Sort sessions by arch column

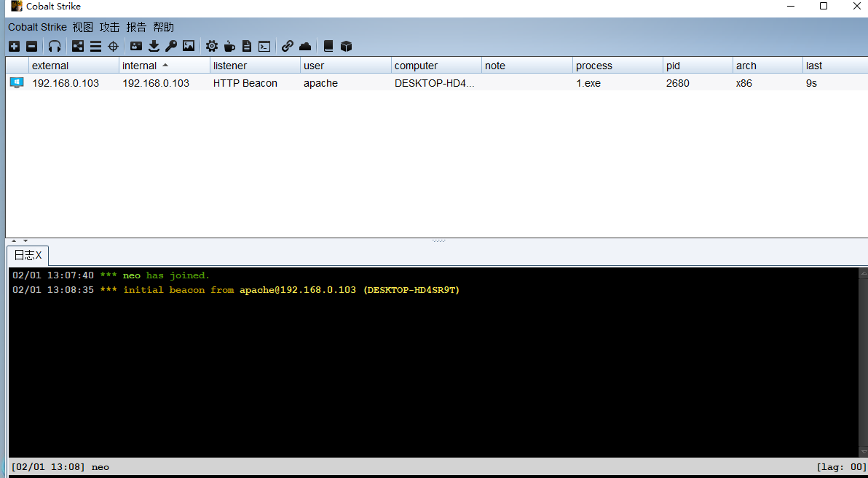point(768,66)
